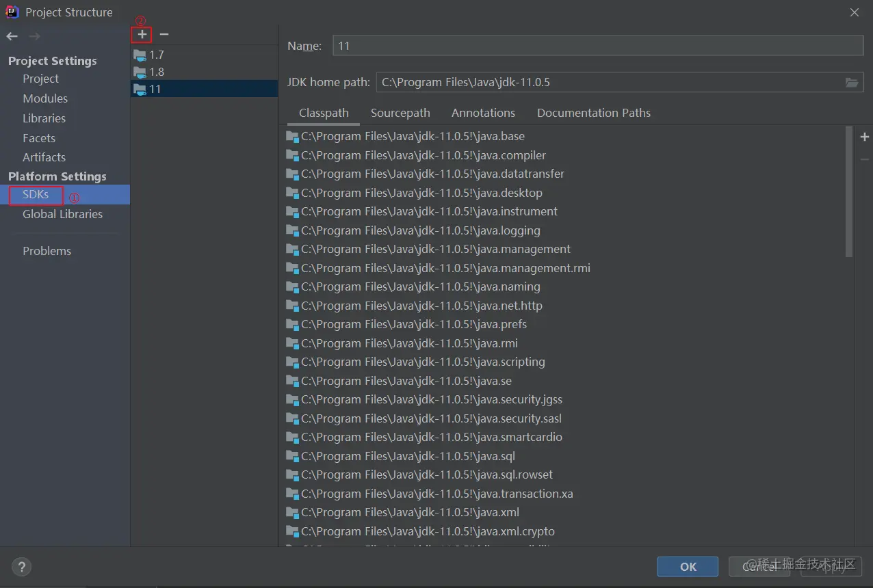Click IntelliJ IDEA logo in title bar
Screen dimensions: 873x588
coord(12,12)
